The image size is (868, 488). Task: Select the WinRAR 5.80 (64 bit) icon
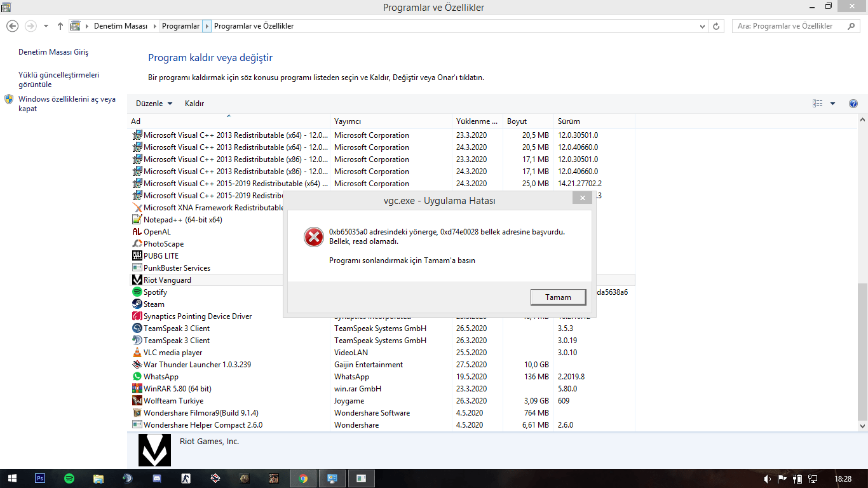137,389
